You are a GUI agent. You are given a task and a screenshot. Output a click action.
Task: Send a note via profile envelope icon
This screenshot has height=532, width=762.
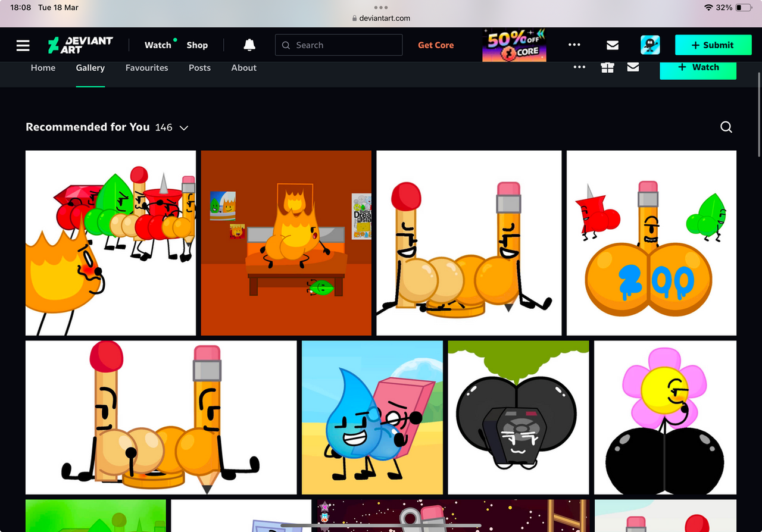[633, 67]
